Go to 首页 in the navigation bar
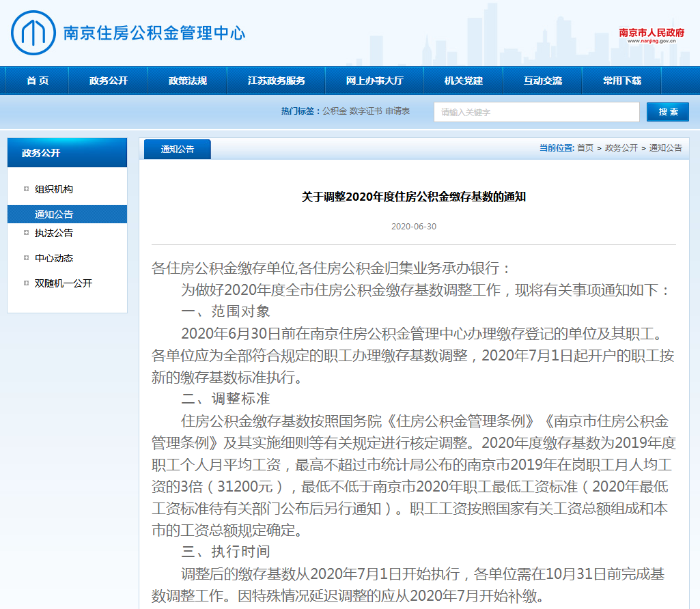 tap(38, 81)
